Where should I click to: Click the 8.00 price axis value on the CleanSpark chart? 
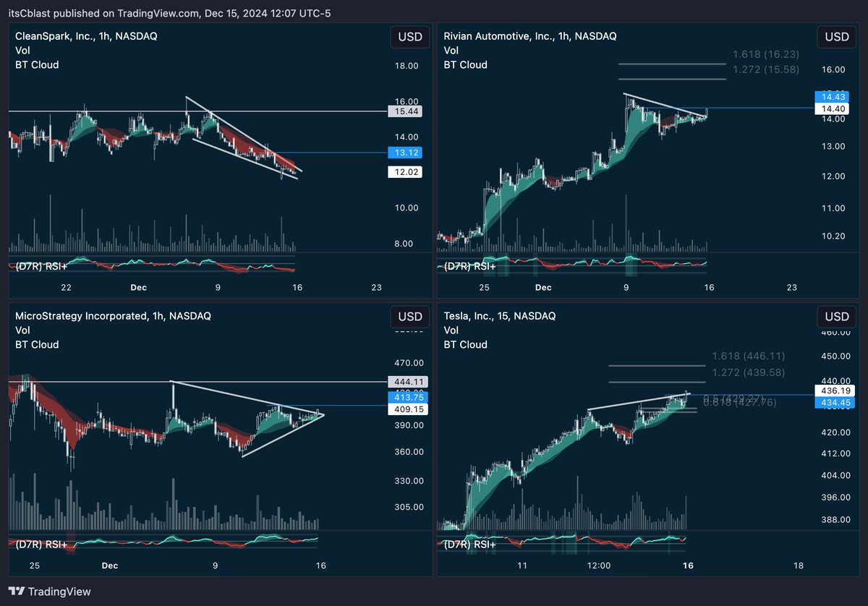(405, 244)
